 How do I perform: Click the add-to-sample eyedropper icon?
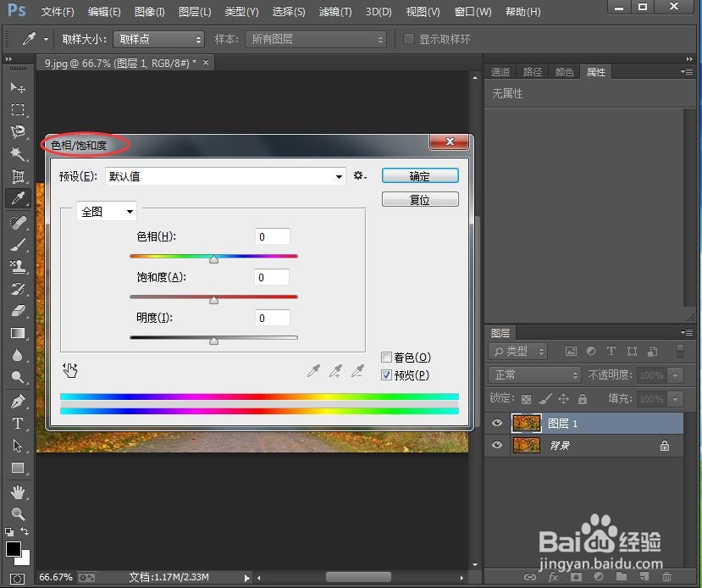(x=336, y=371)
